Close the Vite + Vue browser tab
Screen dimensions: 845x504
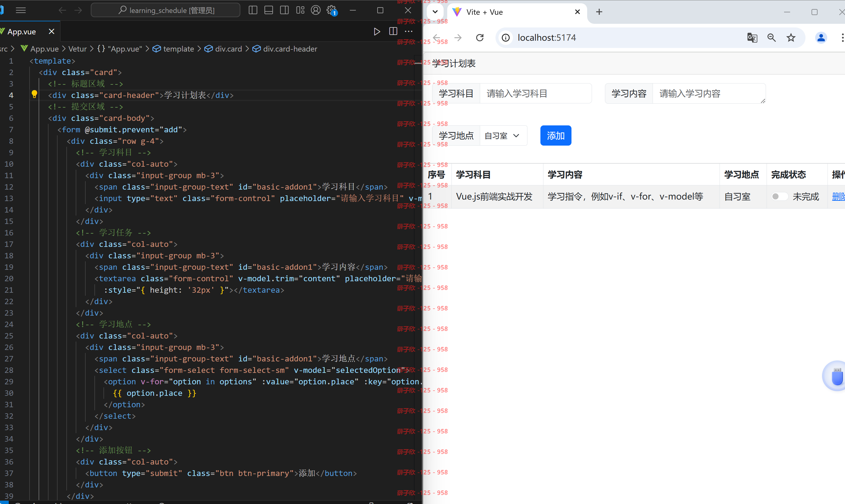click(x=577, y=12)
